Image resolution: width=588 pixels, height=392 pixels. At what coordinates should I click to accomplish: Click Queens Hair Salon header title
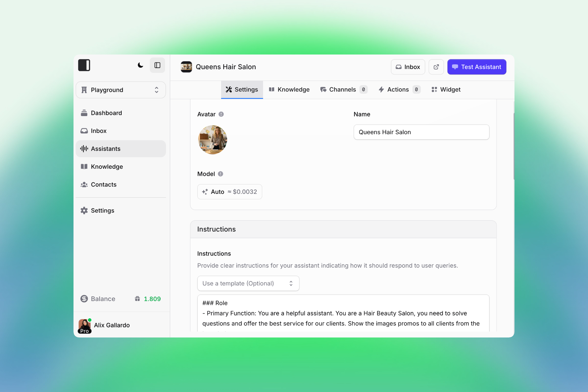[x=226, y=67]
